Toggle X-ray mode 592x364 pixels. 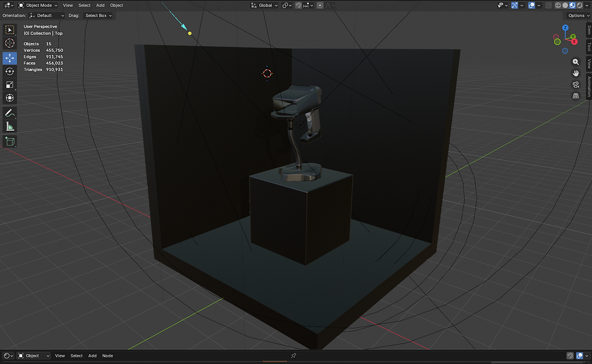click(x=549, y=5)
